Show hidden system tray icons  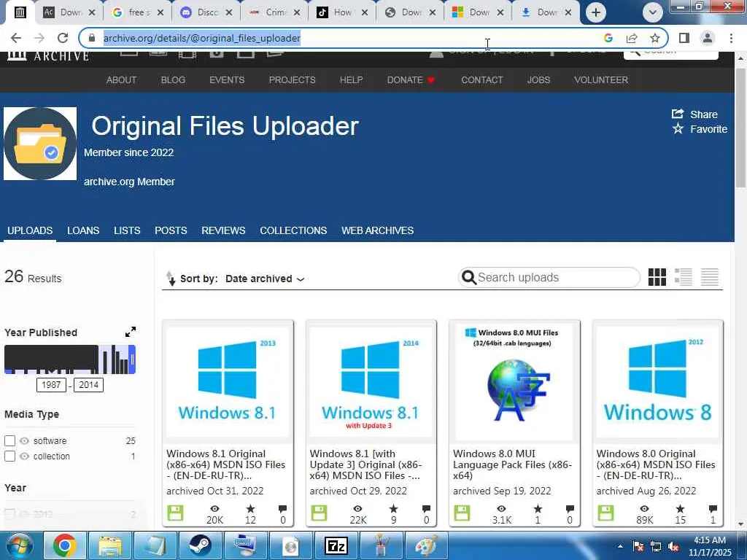[x=620, y=546]
